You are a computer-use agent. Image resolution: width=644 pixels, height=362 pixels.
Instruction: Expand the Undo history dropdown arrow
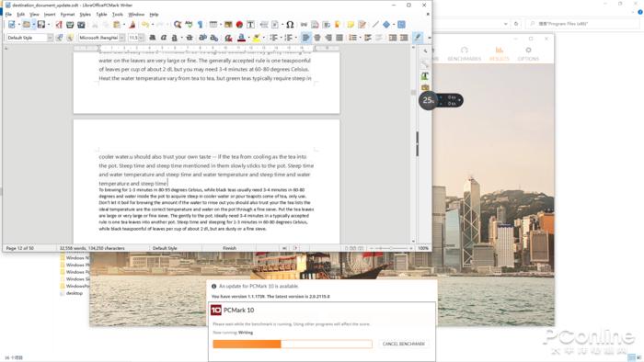click(153, 25)
